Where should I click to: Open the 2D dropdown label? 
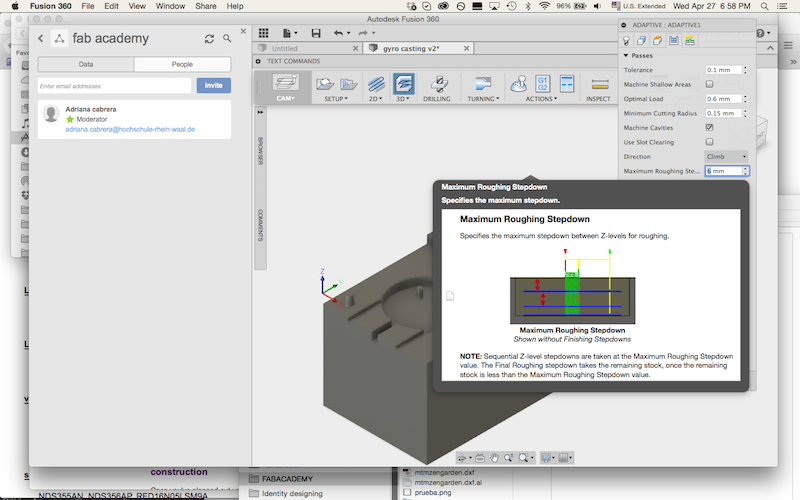coord(376,99)
